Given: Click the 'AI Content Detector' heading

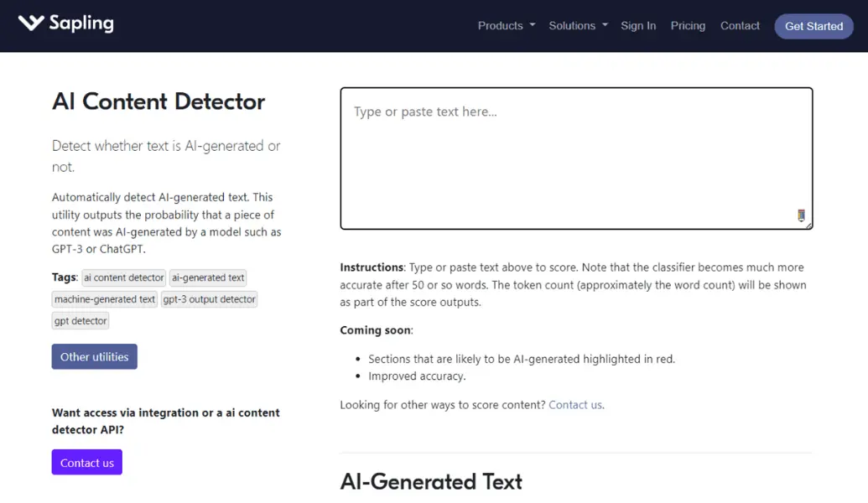Looking at the screenshot, I should 159,101.
